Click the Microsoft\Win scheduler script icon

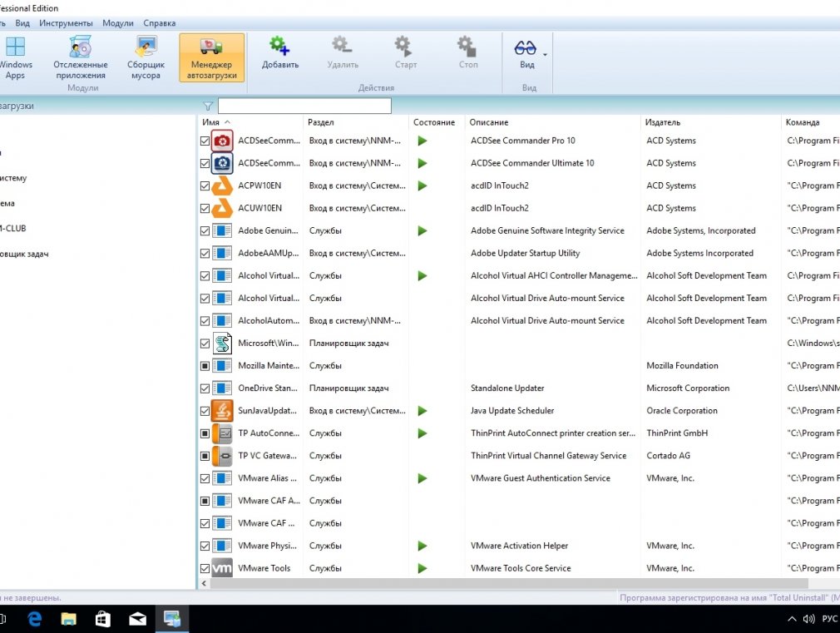222,344
